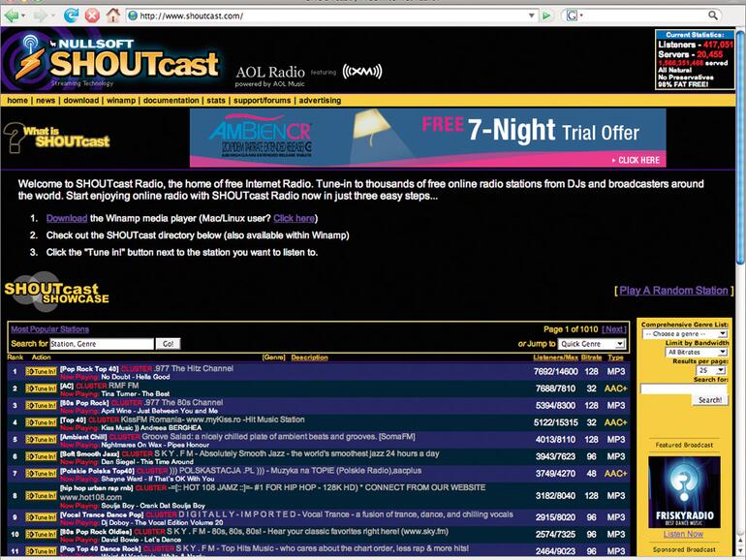Click the Nullsoft SHOUTcast logo
The width and height of the screenshot is (746, 560).
click(x=111, y=60)
